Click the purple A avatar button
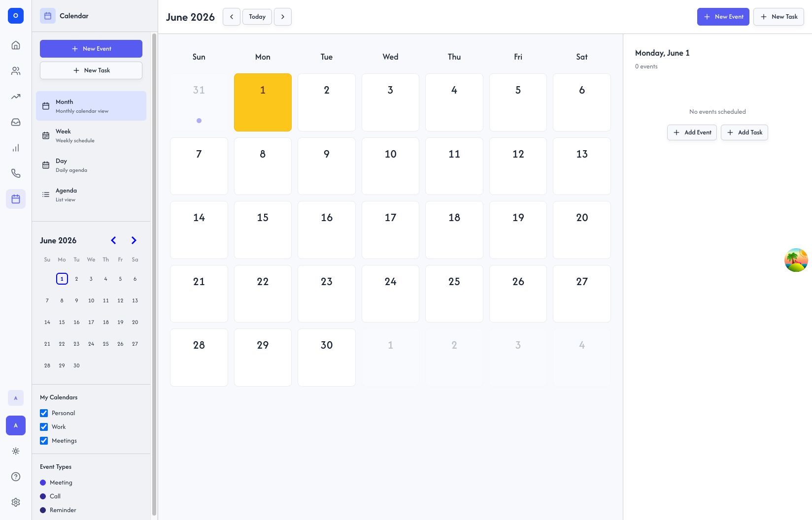The image size is (812, 520). tap(16, 425)
